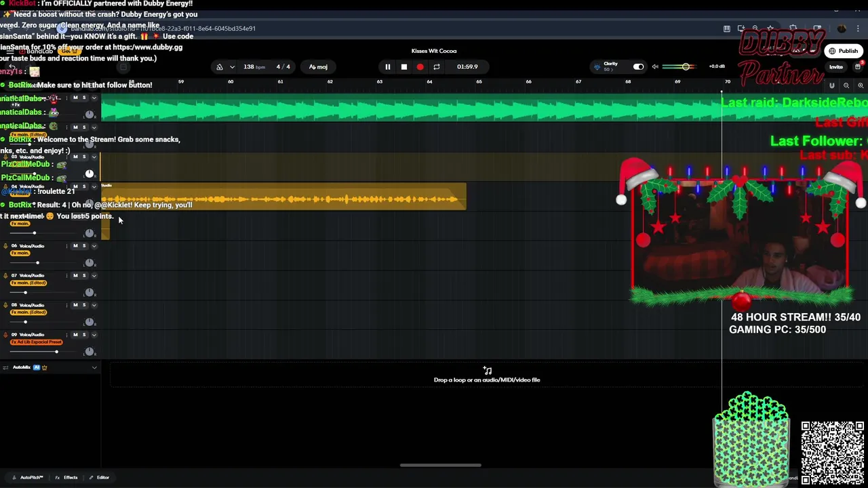Expand the AutoMix panel chevron
Image resolution: width=868 pixels, height=488 pixels.
[94, 367]
